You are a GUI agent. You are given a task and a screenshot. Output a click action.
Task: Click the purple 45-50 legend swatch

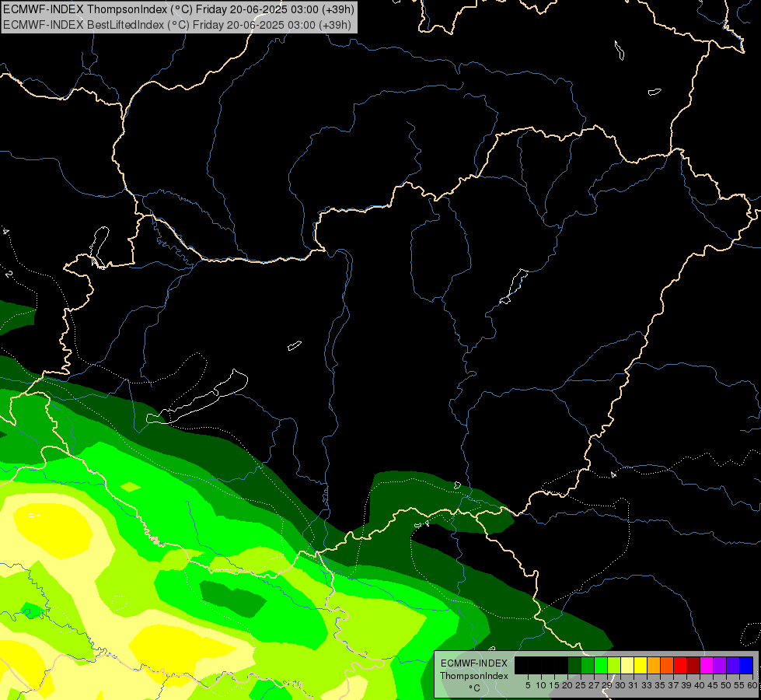pos(720,665)
